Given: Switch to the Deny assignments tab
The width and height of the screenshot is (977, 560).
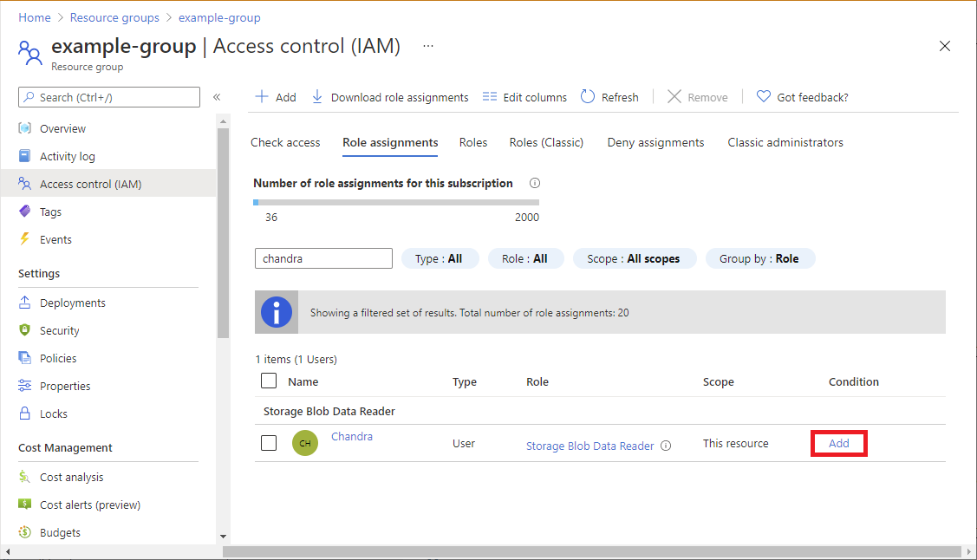Looking at the screenshot, I should (x=655, y=143).
